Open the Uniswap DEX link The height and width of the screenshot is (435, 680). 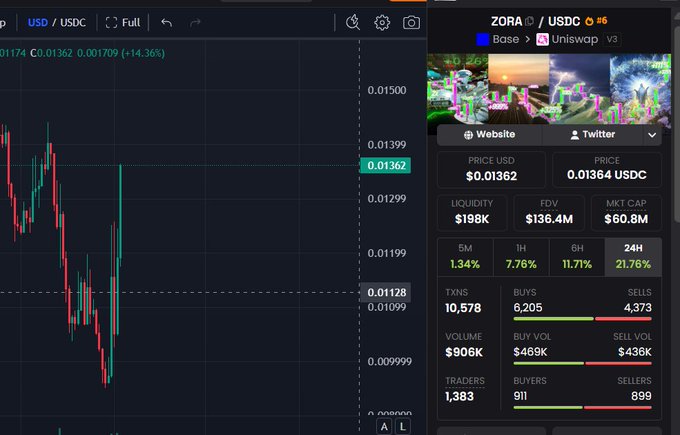pyautogui.click(x=567, y=39)
